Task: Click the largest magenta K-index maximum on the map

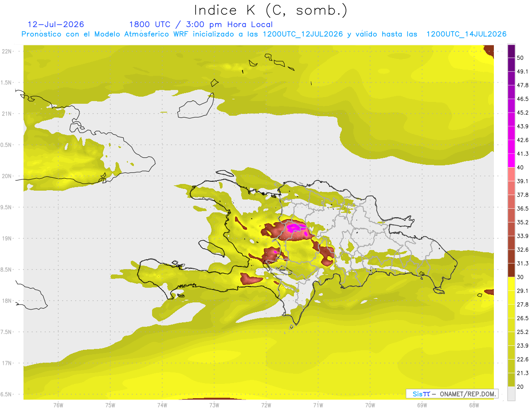Action: tap(296, 228)
